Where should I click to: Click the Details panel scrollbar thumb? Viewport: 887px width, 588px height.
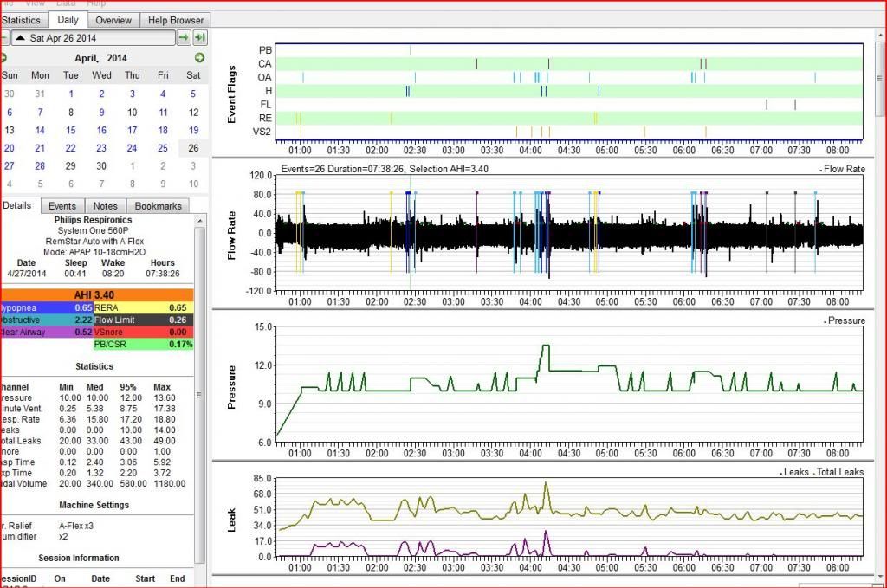point(200,395)
